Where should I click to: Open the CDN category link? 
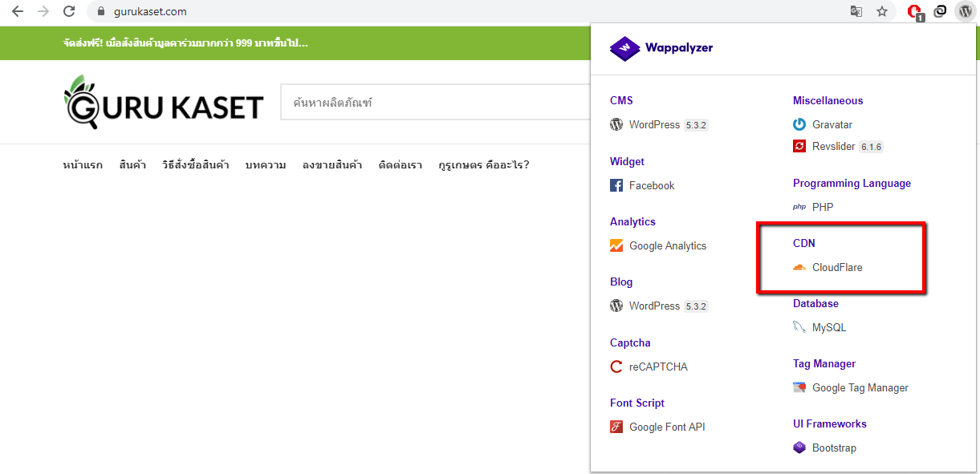(x=804, y=244)
